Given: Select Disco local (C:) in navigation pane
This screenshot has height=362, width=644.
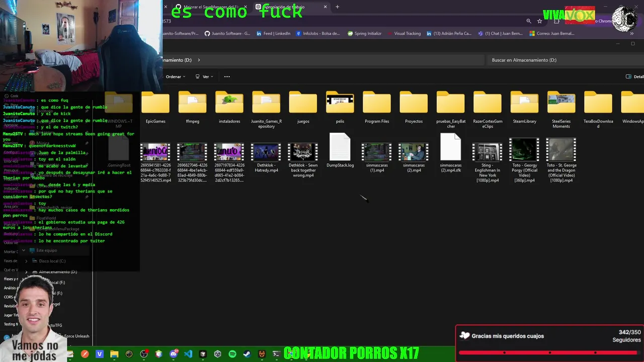Looking at the screenshot, I should 52,261.
